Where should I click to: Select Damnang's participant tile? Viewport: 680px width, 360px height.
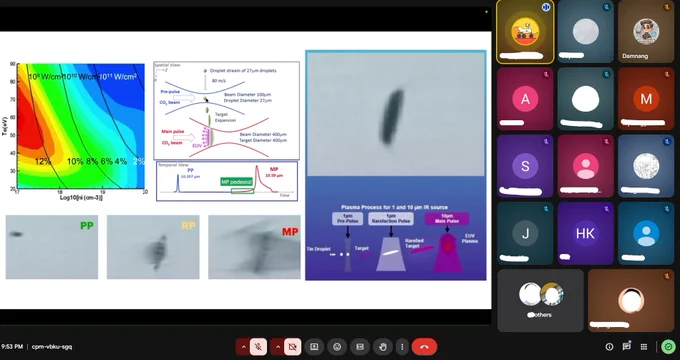(646, 32)
